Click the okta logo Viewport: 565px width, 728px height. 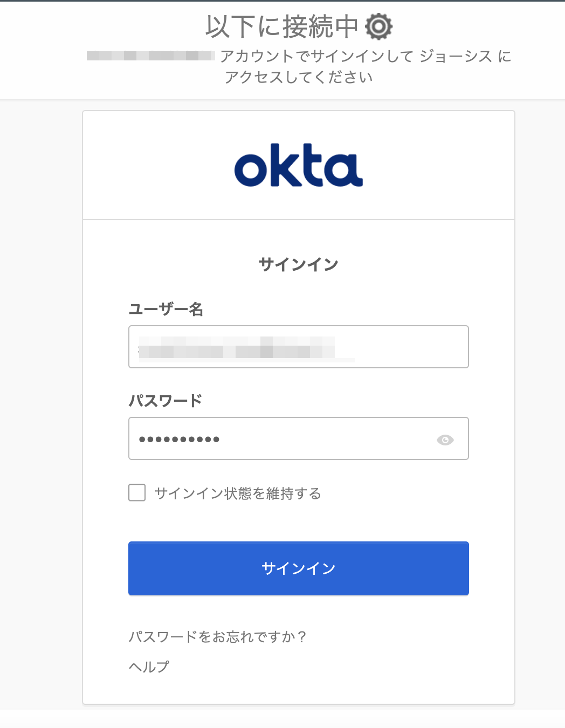(x=298, y=165)
